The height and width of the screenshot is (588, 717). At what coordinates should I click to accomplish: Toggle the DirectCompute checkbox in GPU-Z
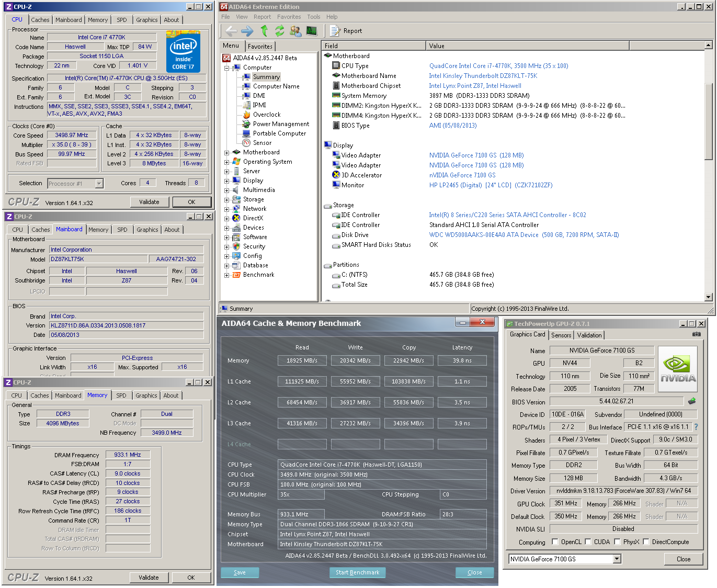(x=646, y=541)
